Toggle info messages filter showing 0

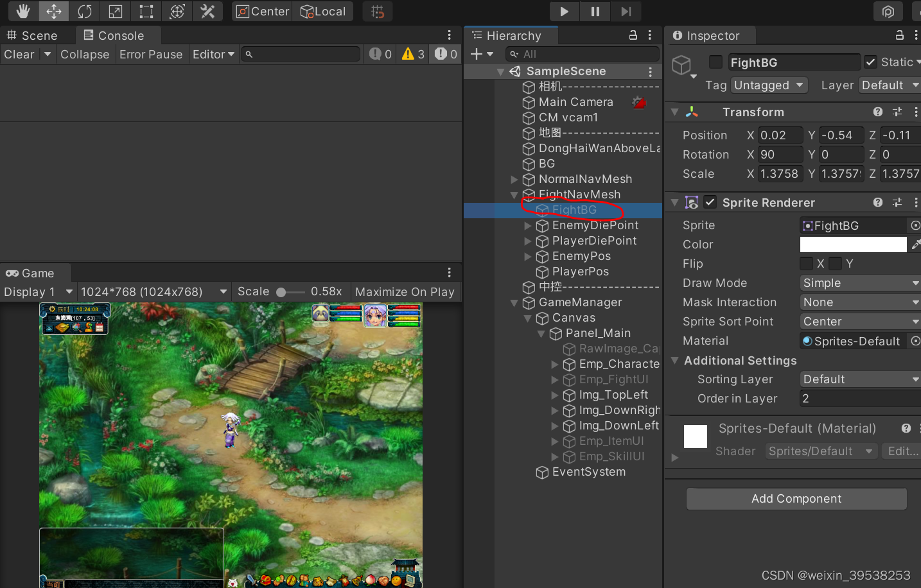tap(381, 55)
